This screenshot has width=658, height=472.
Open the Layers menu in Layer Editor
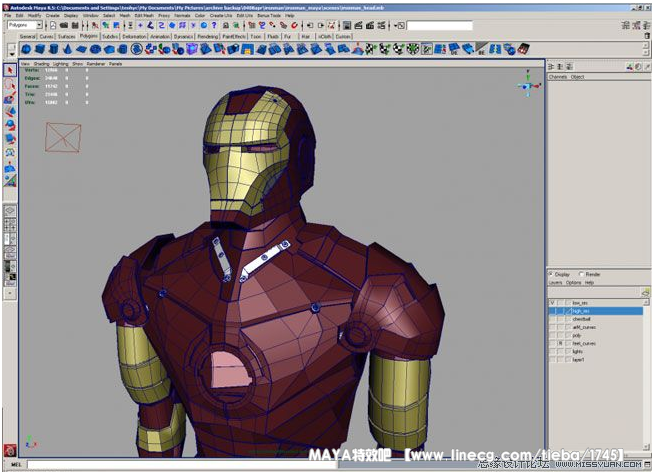pyautogui.click(x=555, y=283)
